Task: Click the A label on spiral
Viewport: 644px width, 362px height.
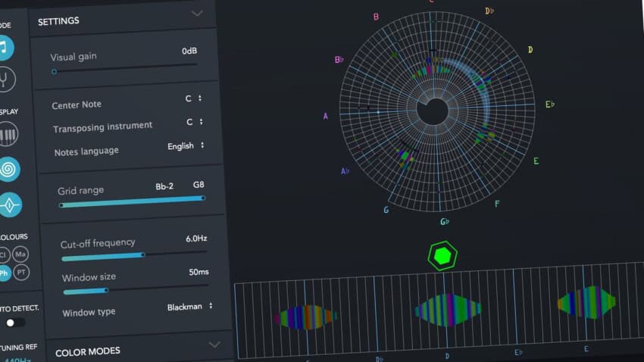Action: click(x=326, y=116)
